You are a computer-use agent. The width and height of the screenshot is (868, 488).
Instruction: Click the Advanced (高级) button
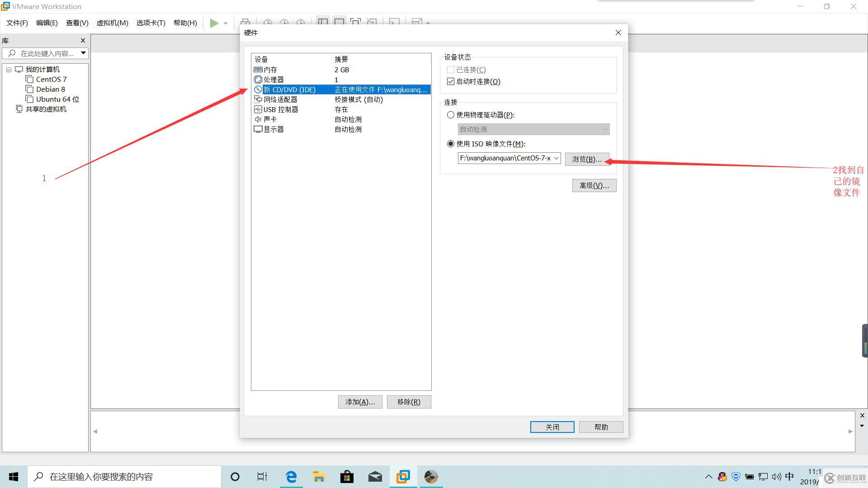[594, 185]
